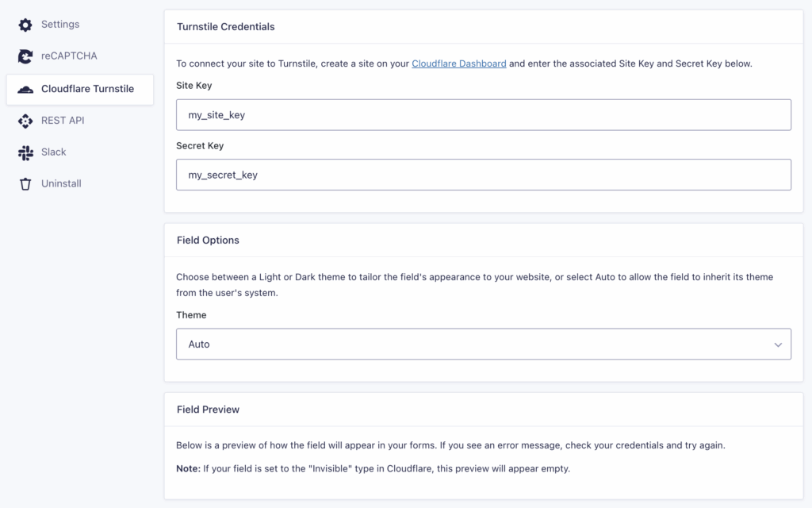The height and width of the screenshot is (508, 812).
Task: Select the Cloudflare Turnstile menu entry
Action: 86,89
